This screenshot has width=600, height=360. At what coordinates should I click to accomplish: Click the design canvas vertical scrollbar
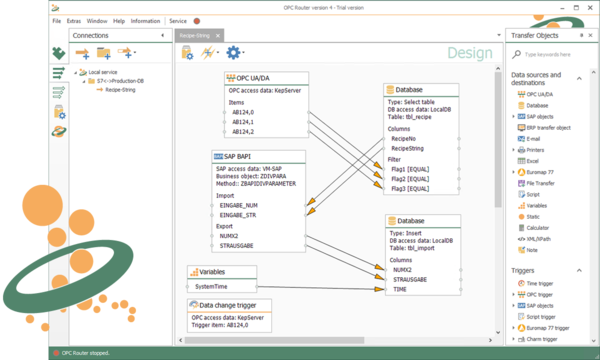(498, 140)
